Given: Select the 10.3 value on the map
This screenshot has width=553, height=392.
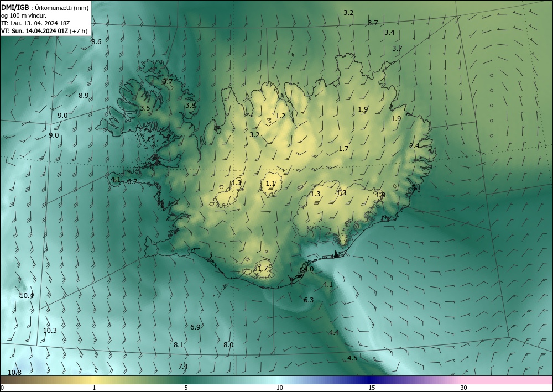Looking at the screenshot, I should pos(50,330).
